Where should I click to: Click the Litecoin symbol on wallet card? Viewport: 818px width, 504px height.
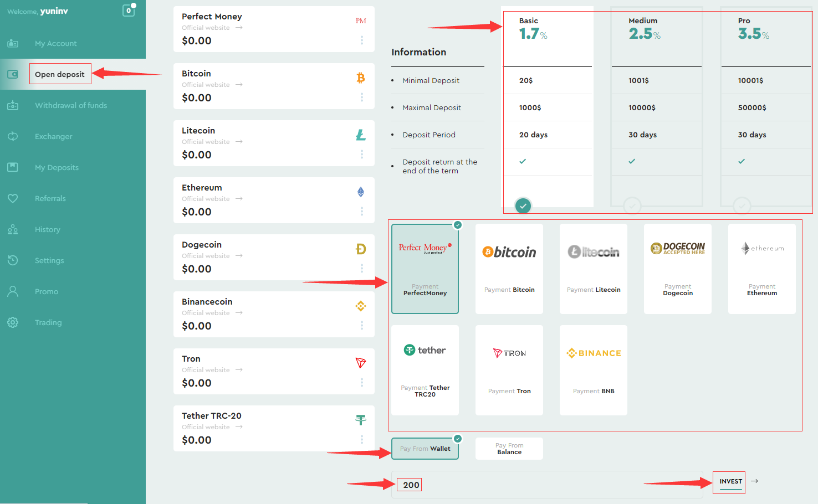pos(361,135)
